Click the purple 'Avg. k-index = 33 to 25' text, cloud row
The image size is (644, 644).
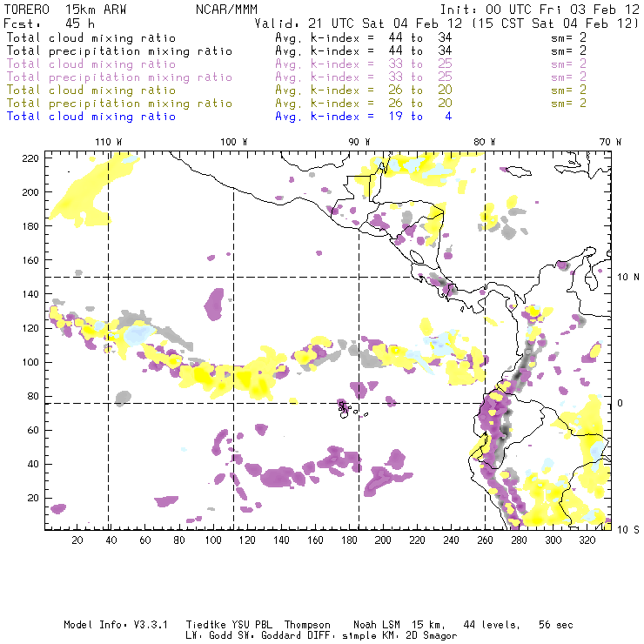tap(364, 64)
